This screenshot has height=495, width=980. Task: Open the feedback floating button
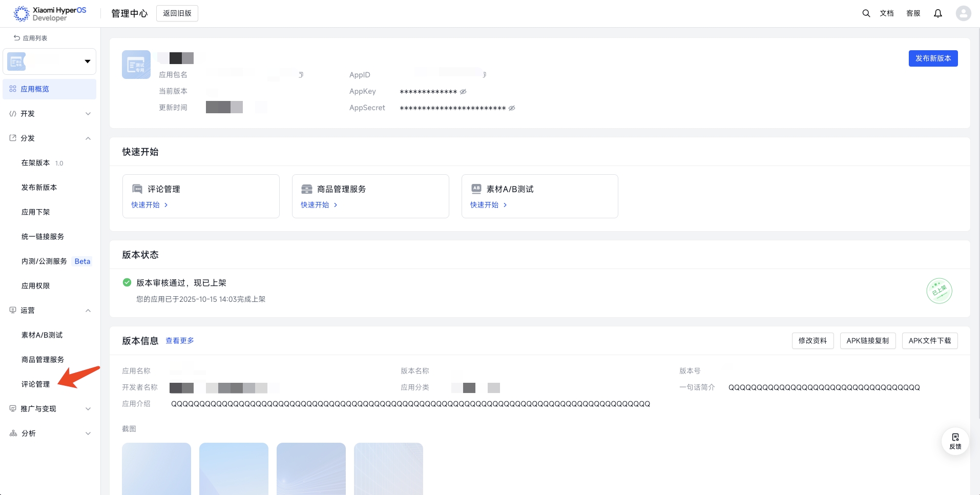coord(955,441)
